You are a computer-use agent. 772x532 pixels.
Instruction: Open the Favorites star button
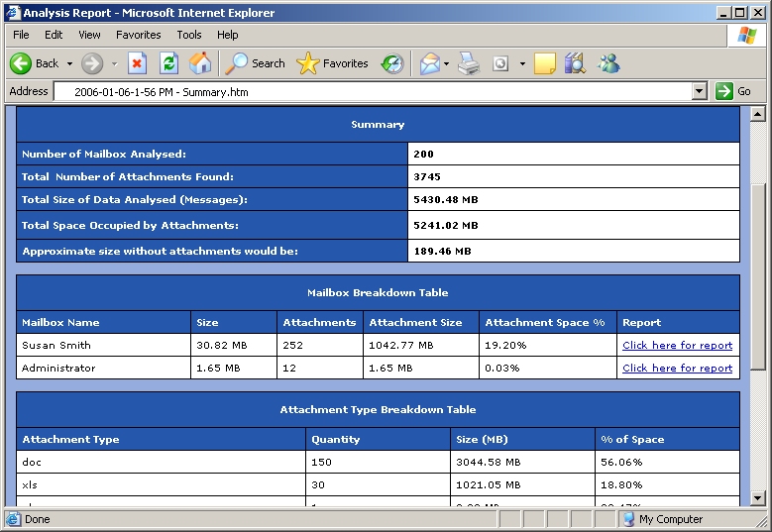pos(332,63)
